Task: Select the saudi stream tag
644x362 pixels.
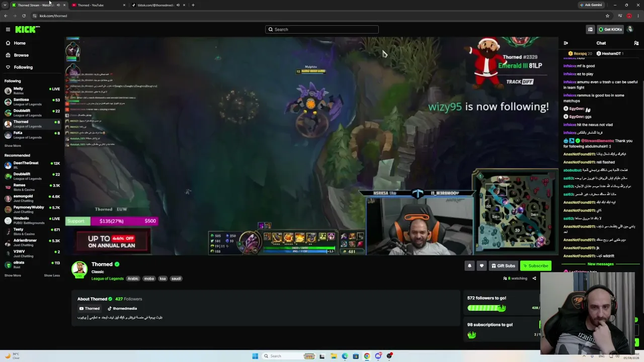Action: pos(176,279)
